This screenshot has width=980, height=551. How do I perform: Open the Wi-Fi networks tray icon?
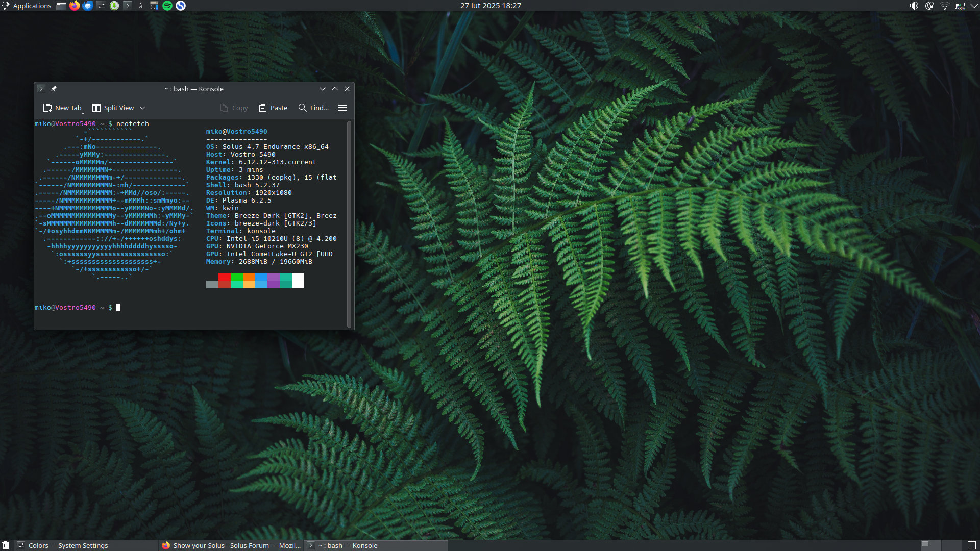point(945,6)
